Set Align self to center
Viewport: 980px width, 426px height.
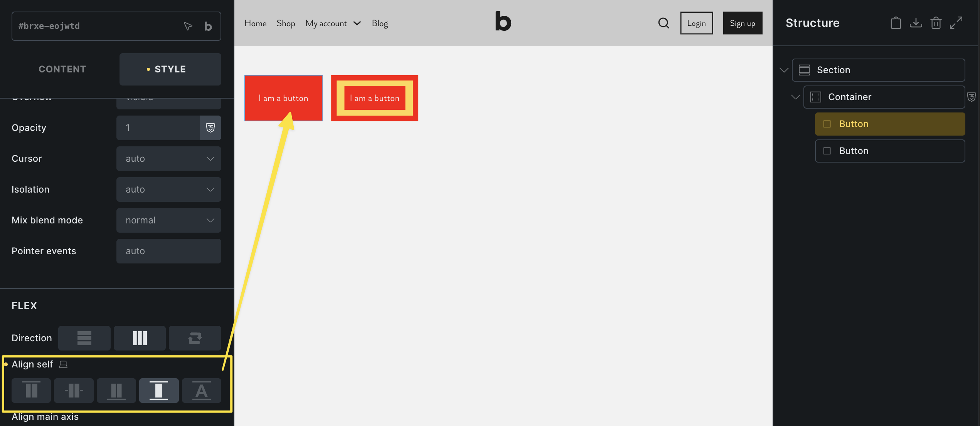click(x=74, y=391)
